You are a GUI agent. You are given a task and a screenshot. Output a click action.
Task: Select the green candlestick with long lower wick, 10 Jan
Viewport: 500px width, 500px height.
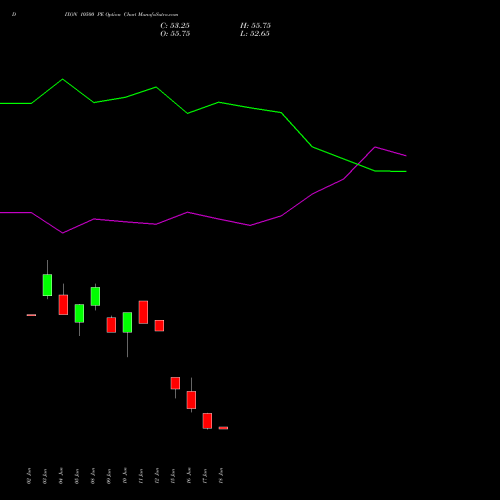127,322
